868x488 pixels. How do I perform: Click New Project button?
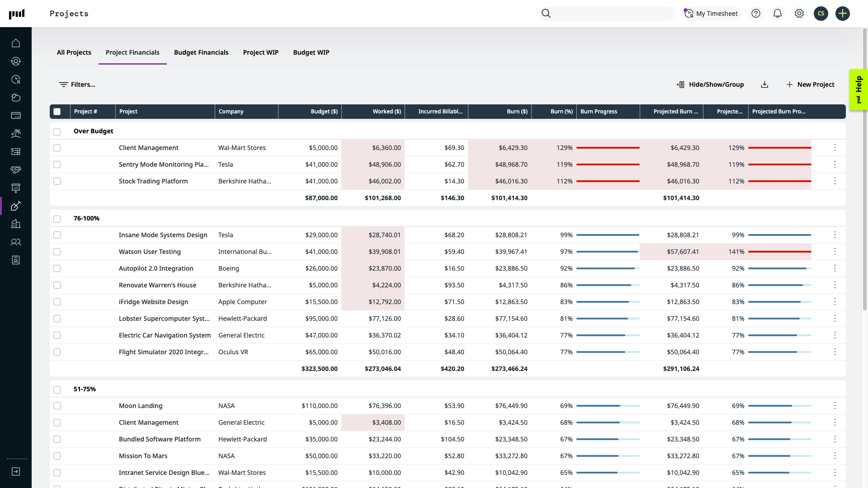pyautogui.click(x=810, y=84)
